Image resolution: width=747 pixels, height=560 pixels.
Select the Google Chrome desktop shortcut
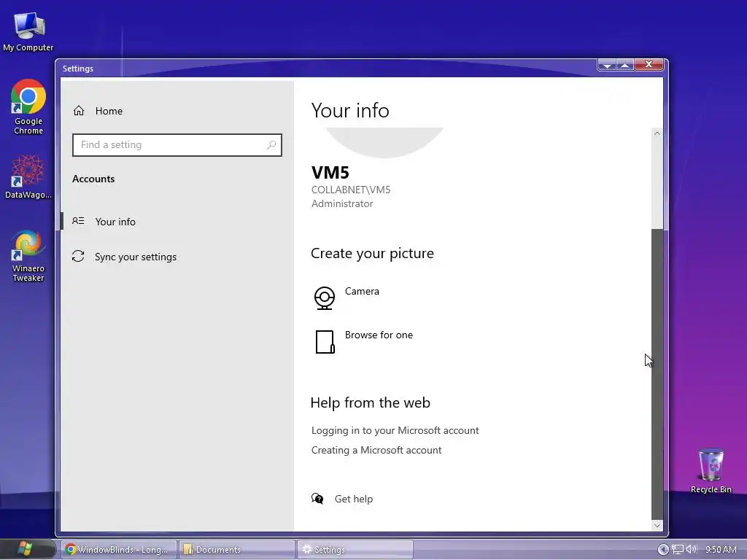click(28, 106)
